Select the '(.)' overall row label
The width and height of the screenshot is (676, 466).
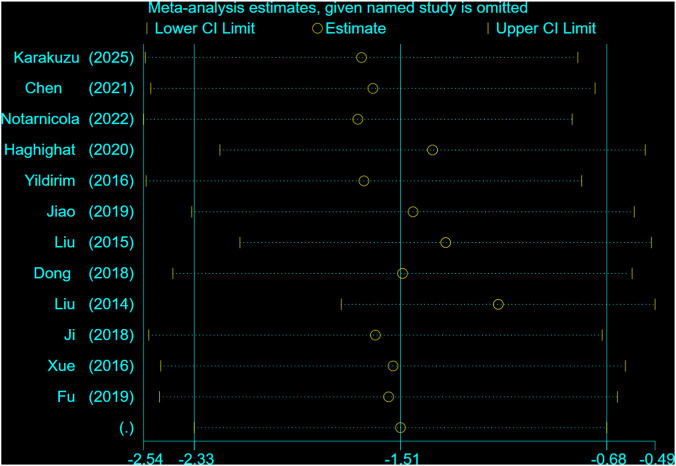(x=126, y=428)
